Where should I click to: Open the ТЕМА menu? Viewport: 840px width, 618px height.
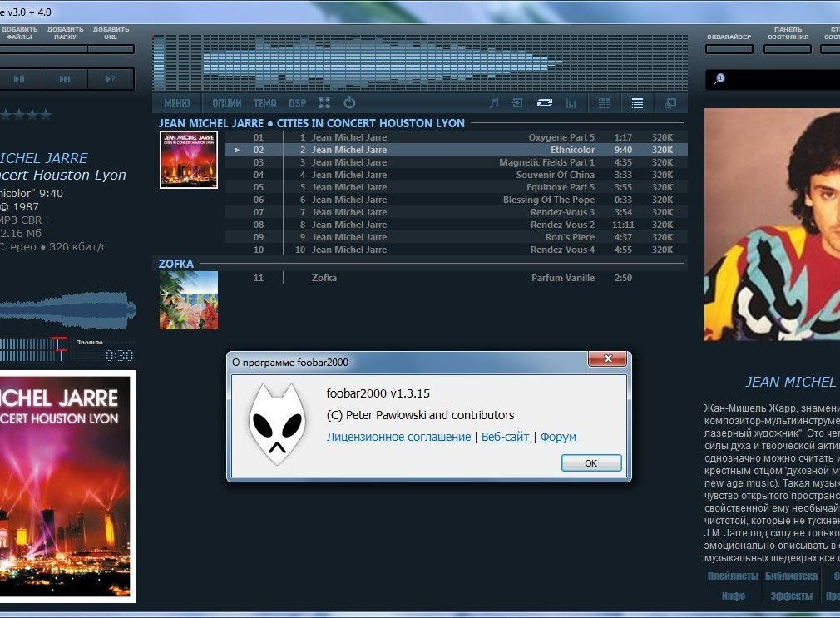pos(264,103)
